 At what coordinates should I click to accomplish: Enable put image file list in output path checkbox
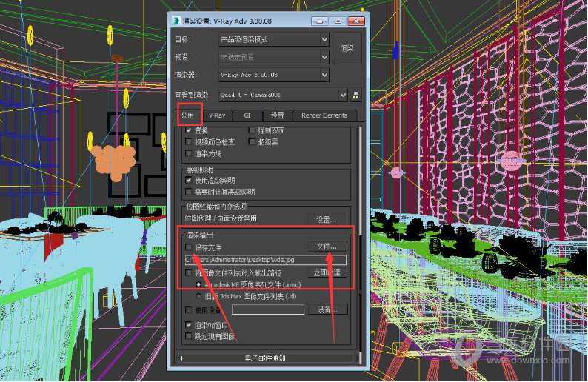point(189,272)
